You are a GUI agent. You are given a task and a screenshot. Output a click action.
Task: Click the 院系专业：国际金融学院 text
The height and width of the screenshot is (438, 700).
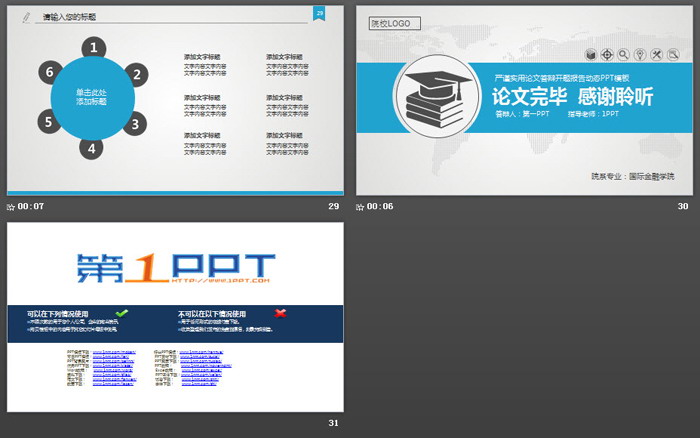pyautogui.click(x=633, y=176)
